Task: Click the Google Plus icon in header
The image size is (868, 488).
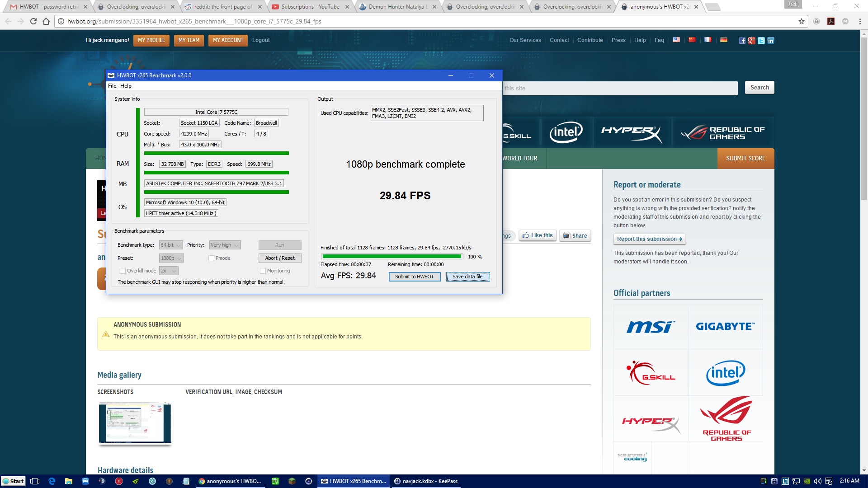Action: [x=751, y=41]
